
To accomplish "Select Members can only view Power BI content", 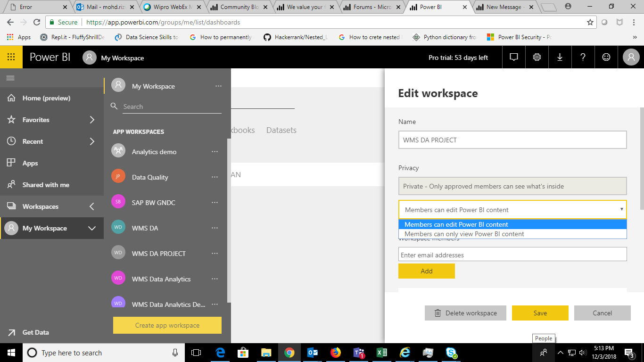I will pyautogui.click(x=512, y=234).
